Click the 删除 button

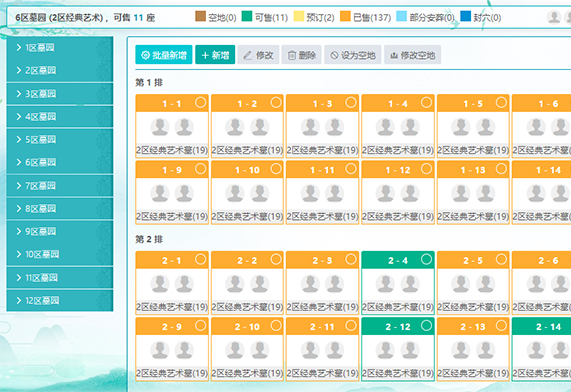click(x=302, y=55)
